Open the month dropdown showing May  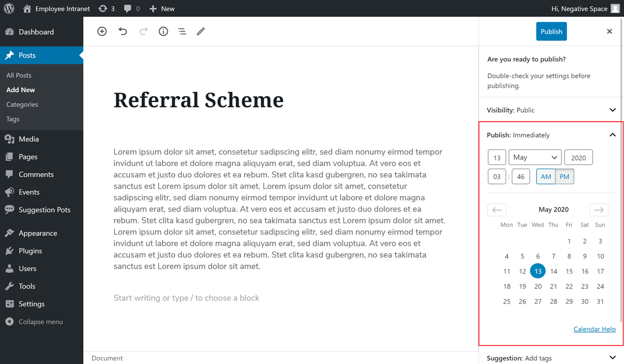(x=535, y=157)
